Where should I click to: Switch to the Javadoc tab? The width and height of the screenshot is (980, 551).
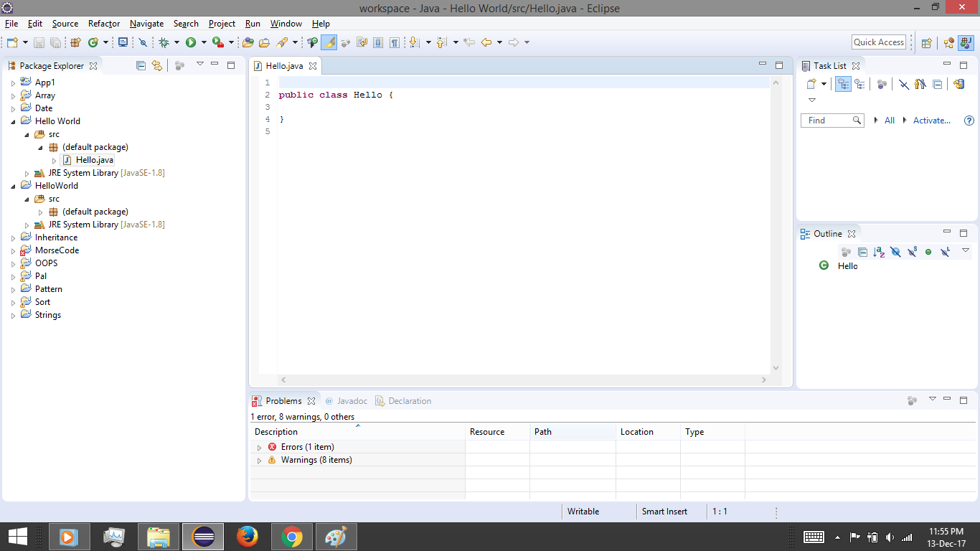(x=346, y=401)
